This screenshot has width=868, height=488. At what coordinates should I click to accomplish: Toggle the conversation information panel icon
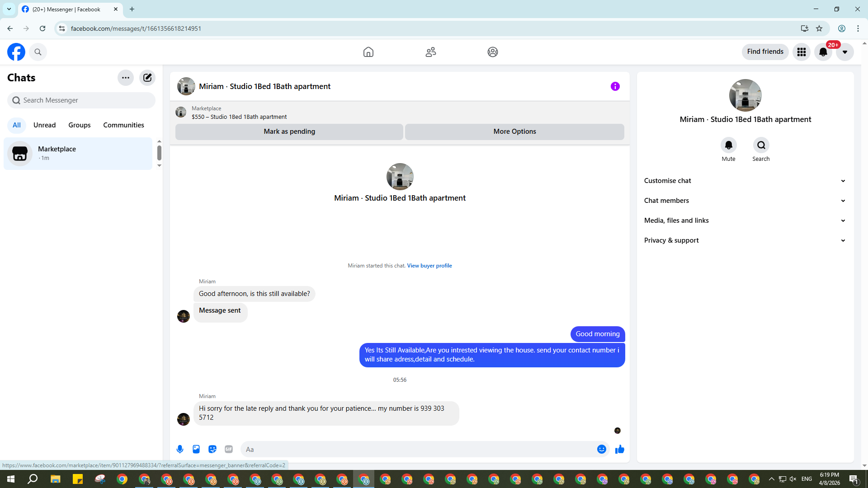tap(615, 86)
